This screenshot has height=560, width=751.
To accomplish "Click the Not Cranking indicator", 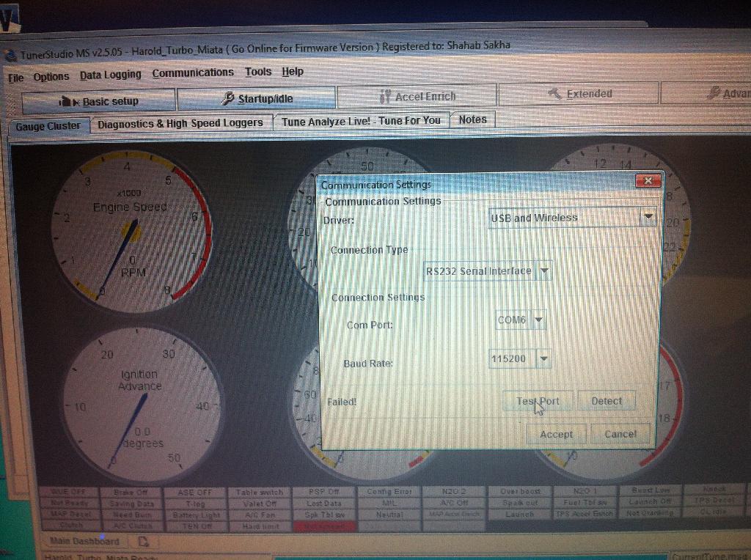I will [651, 512].
